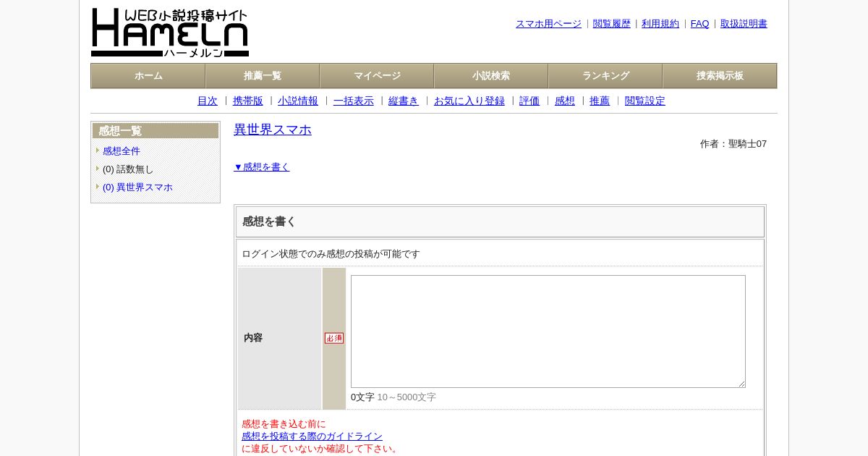Click the text (0) 話数無し
The height and width of the screenshot is (456, 868).
click(128, 169)
